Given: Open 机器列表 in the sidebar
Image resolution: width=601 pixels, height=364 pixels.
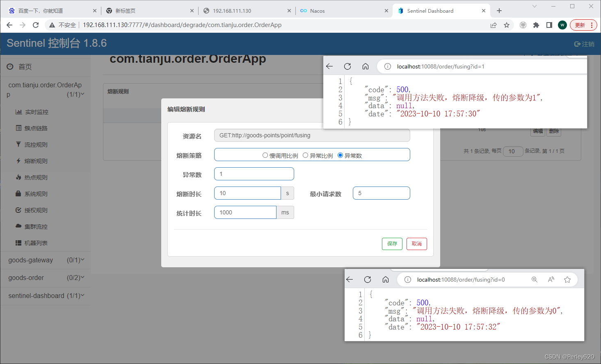Looking at the screenshot, I should (x=32, y=243).
